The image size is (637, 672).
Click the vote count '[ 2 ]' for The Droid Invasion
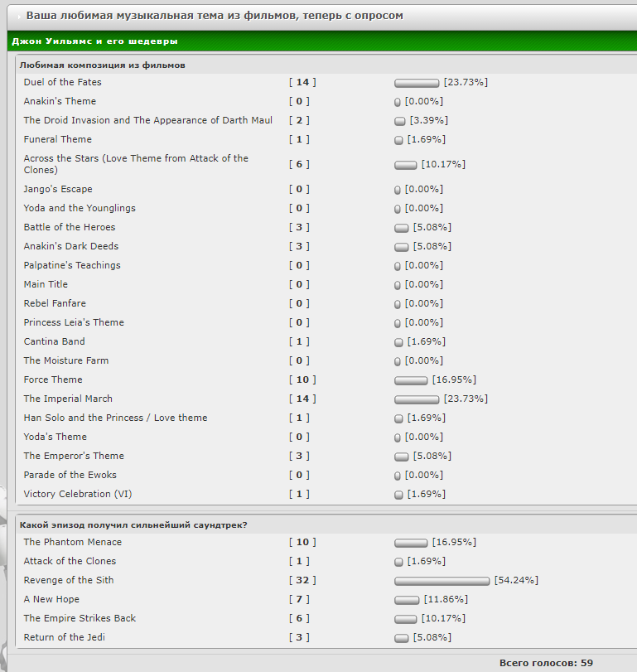click(x=299, y=120)
